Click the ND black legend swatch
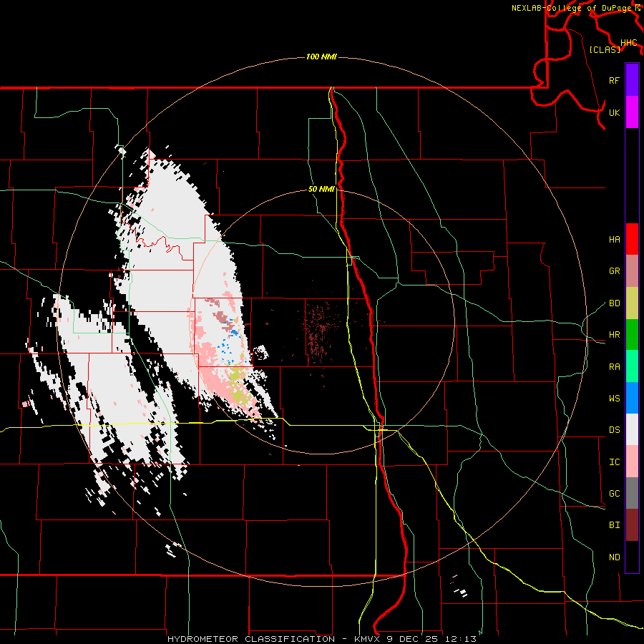 pos(632,557)
